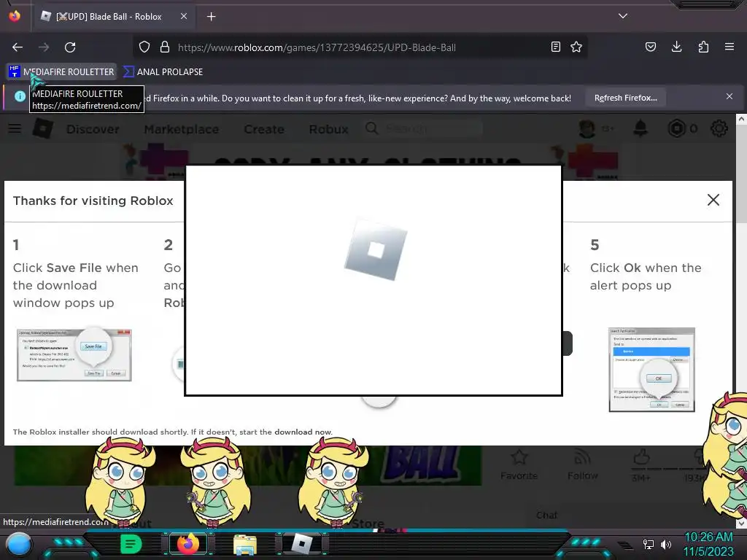
Task: Favorite the Blade Ball game
Action: [x=519, y=464]
